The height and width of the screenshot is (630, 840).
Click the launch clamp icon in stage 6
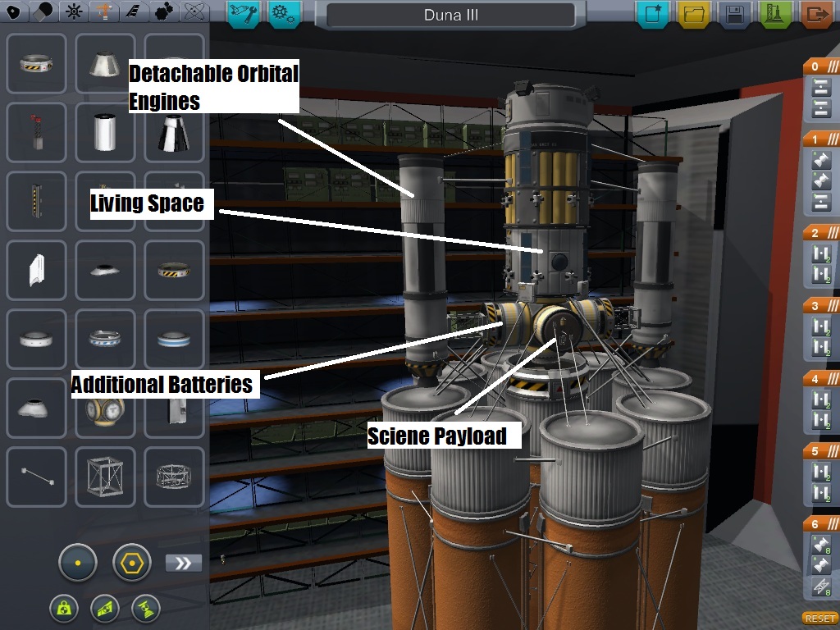[x=821, y=587]
